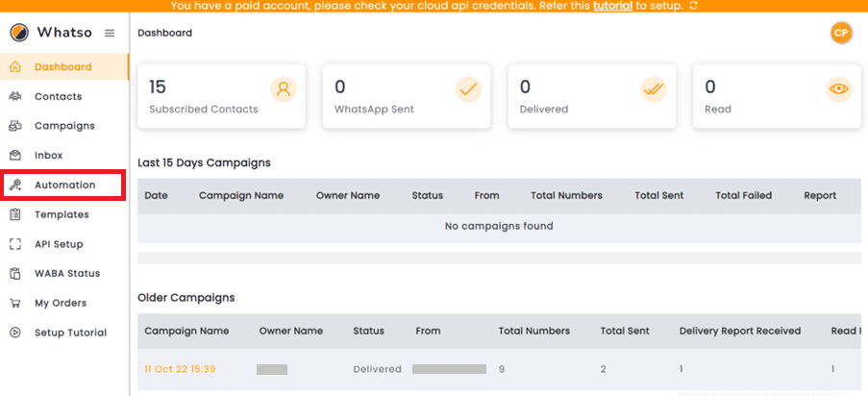Click the Date column header
Image resolution: width=868 pixels, height=396 pixels.
156,195
